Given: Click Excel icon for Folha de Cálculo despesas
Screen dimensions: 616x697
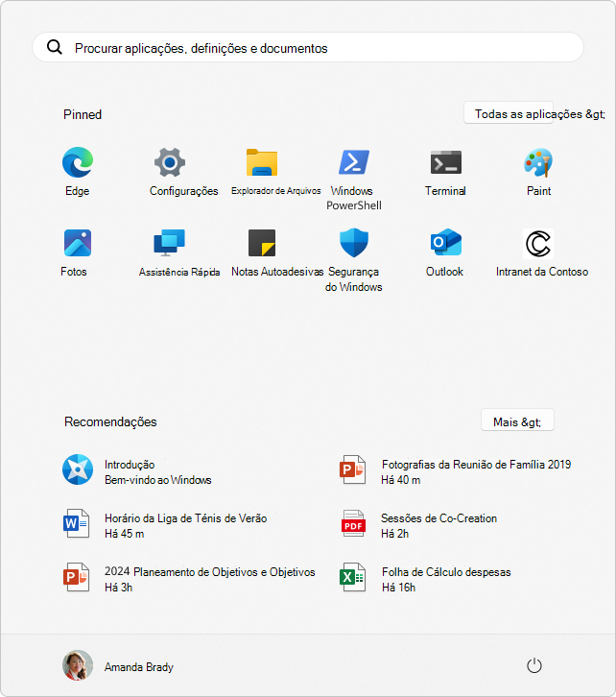Looking at the screenshot, I should click(x=353, y=577).
